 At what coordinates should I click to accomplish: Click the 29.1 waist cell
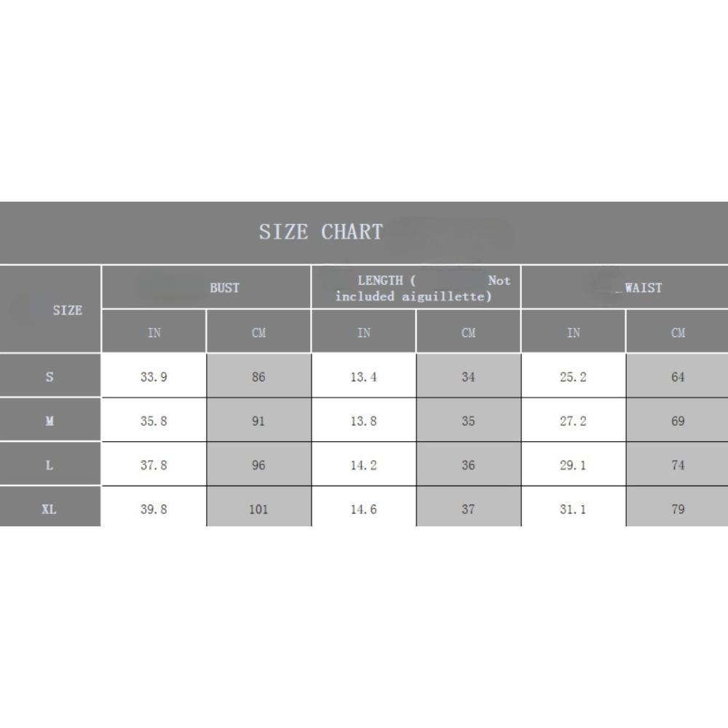point(573,465)
